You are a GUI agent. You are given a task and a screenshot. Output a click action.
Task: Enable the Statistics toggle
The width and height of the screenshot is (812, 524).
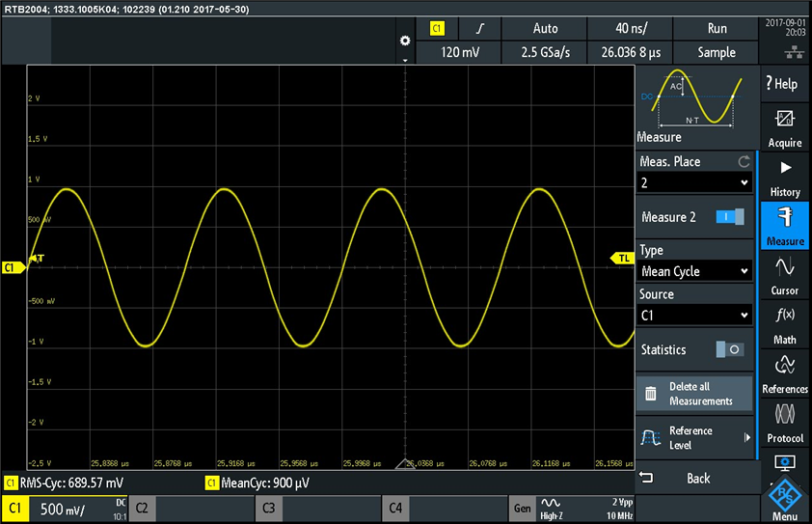pyautogui.click(x=729, y=349)
